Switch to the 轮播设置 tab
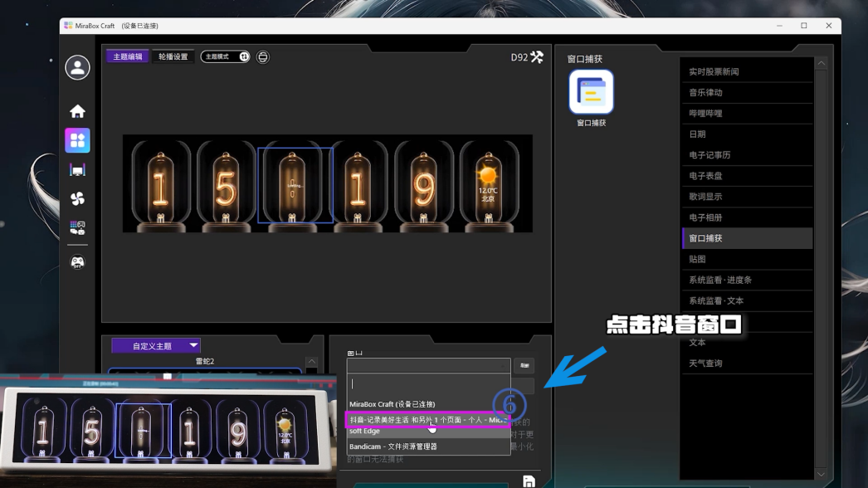Screen dimensions: 868x488 173,56
